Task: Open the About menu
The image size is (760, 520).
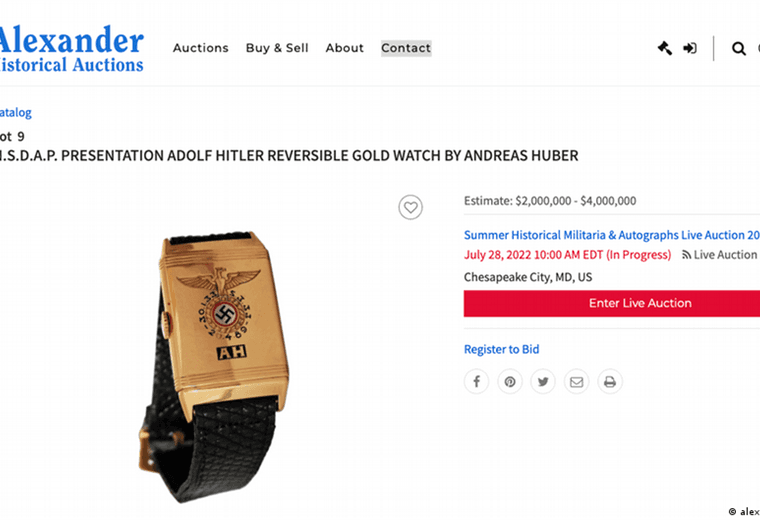Action: click(345, 48)
